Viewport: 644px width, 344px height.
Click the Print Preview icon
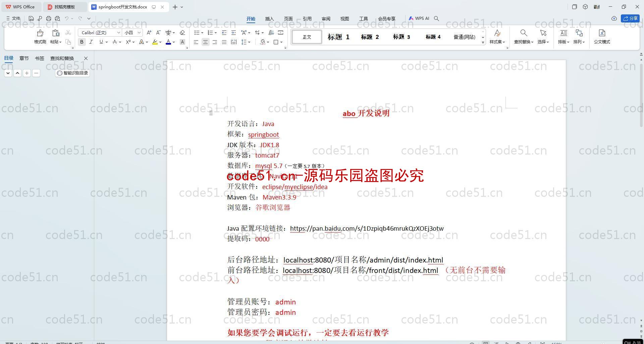click(x=57, y=18)
